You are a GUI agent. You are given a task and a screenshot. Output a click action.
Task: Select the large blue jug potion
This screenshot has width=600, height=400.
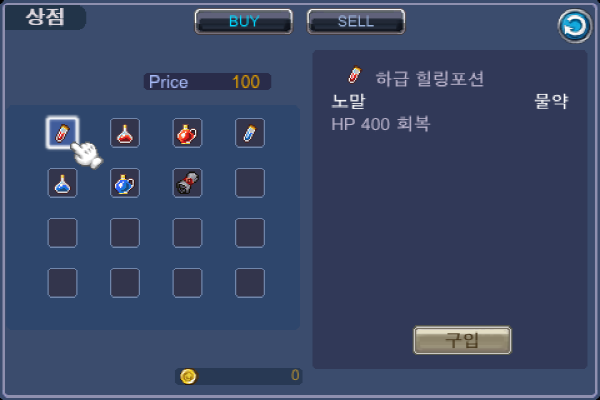click(x=125, y=183)
